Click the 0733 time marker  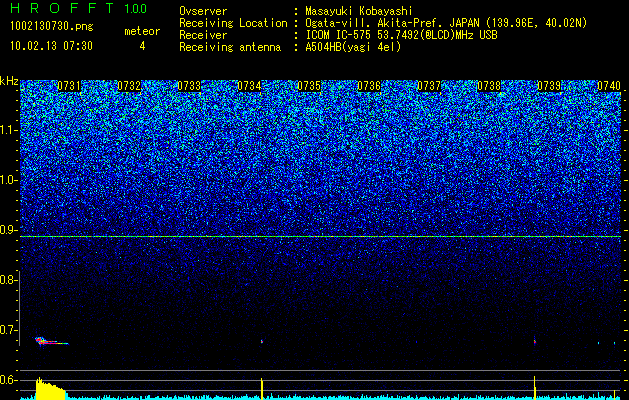pos(189,86)
